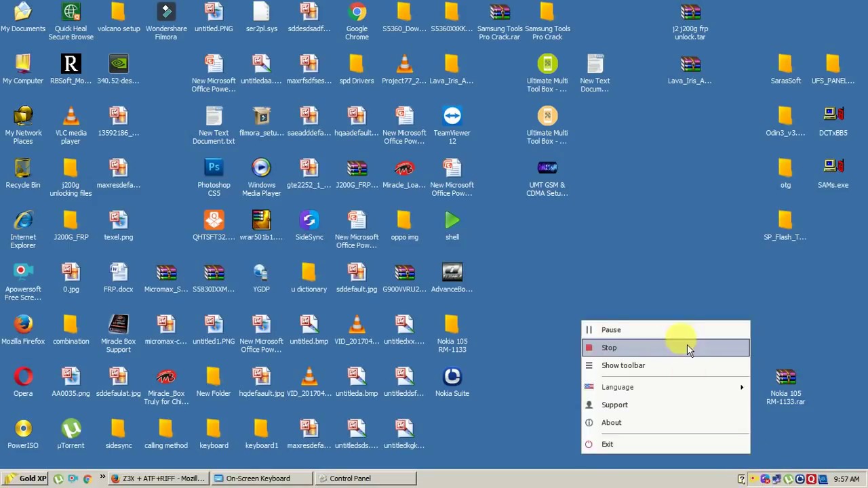Select the Apowersoft Free Screen recorder icon
Screen dimensions: 868x488
point(23,282)
